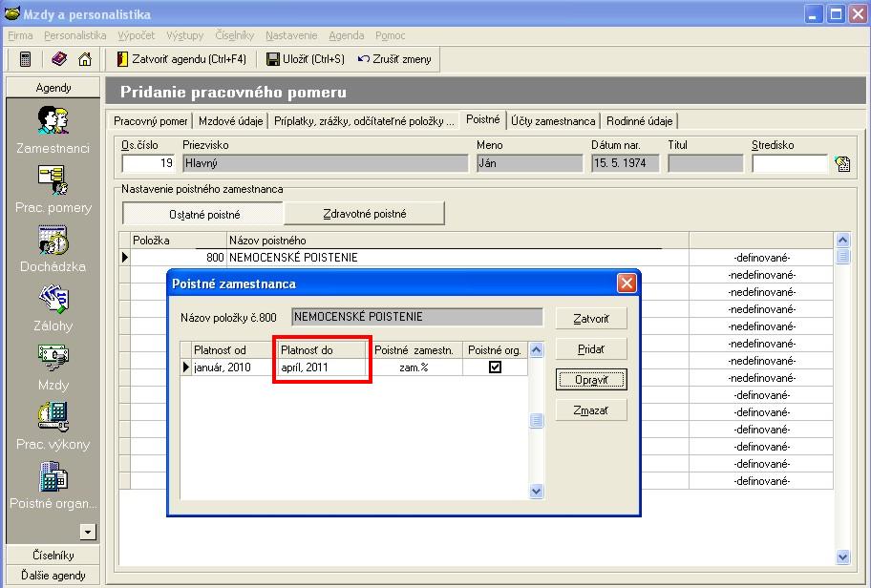This screenshot has width=871, height=588.
Task: Select the Zdravotné poistné toggle button
Action: click(364, 214)
